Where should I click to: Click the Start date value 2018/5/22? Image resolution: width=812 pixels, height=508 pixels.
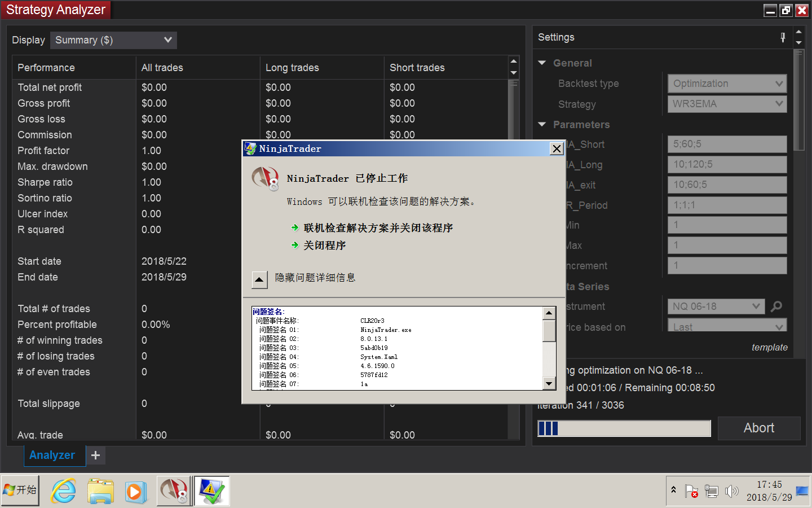coord(164,261)
